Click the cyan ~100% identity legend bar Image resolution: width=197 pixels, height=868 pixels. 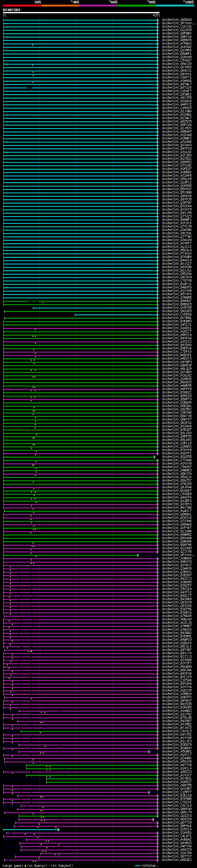point(175,6)
